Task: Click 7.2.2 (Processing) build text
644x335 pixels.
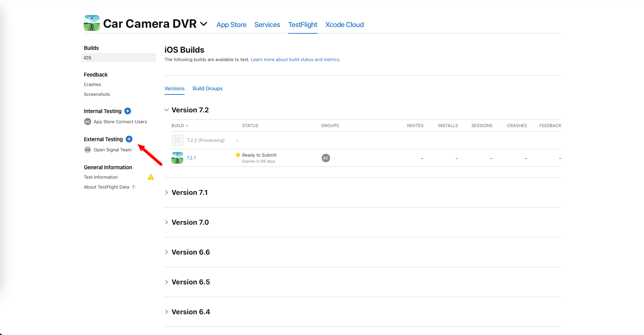Action: pyautogui.click(x=206, y=140)
